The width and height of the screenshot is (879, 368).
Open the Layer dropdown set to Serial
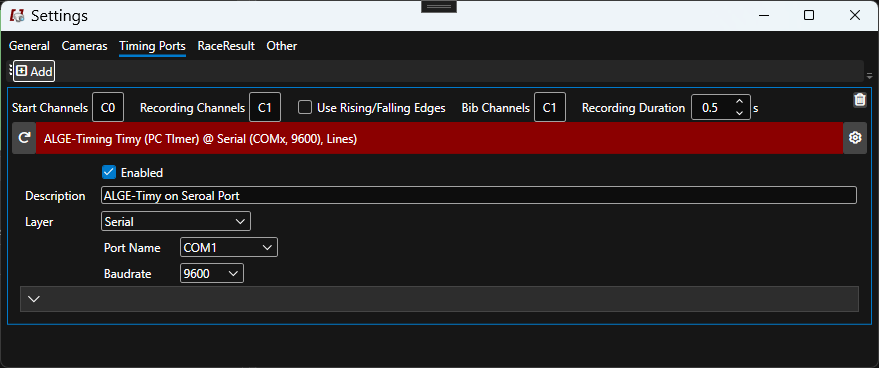(176, 222)
